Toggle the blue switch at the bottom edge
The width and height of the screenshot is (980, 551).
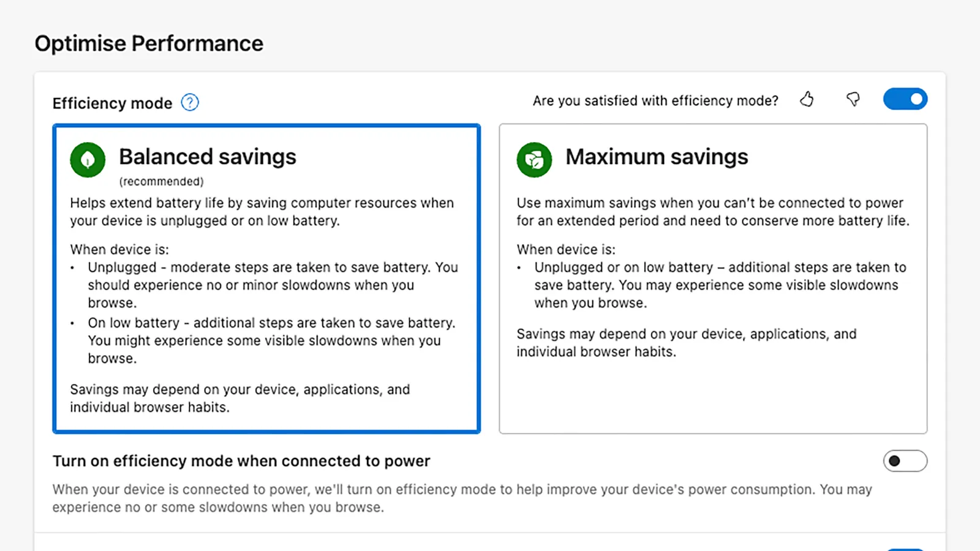[x=905, y=548]
